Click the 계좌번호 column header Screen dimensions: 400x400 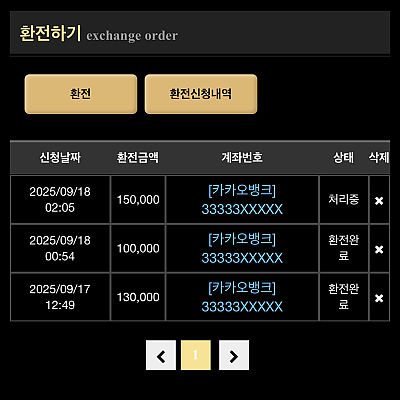[x=242, y=158]
